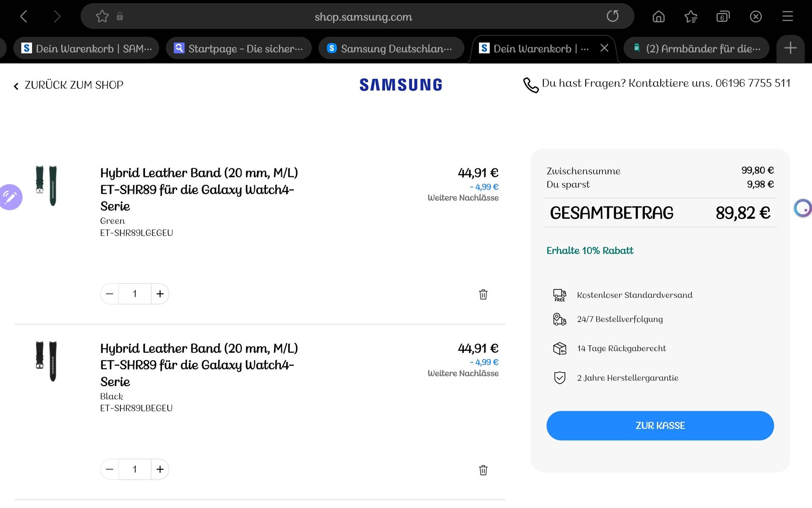Open the green leather band thumbnail
This screenshot has height=508, width=812.
pyautogui.click(x=47, y=186)
